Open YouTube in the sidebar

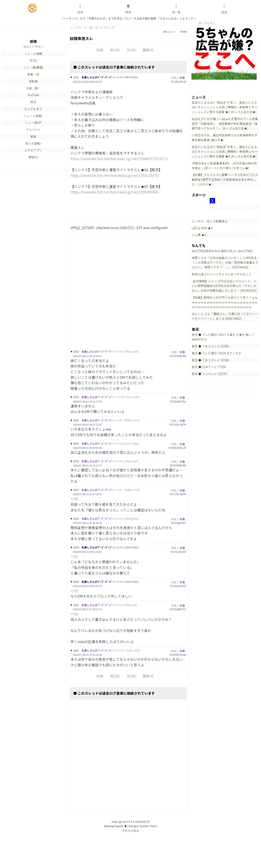33,95
